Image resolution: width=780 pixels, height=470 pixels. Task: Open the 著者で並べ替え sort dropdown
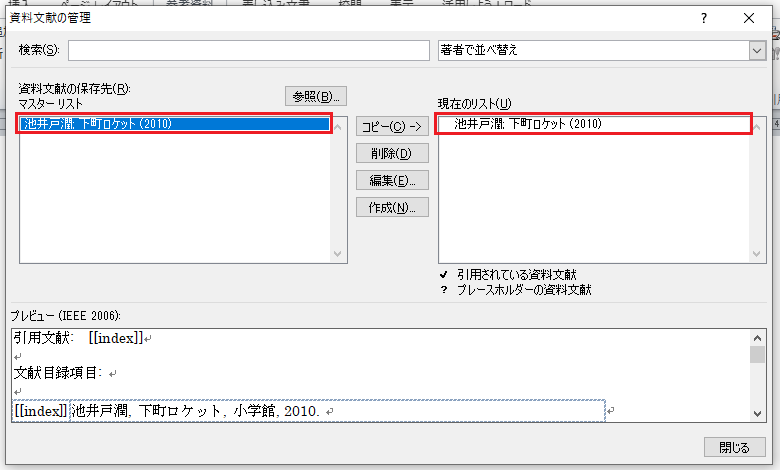757,50
